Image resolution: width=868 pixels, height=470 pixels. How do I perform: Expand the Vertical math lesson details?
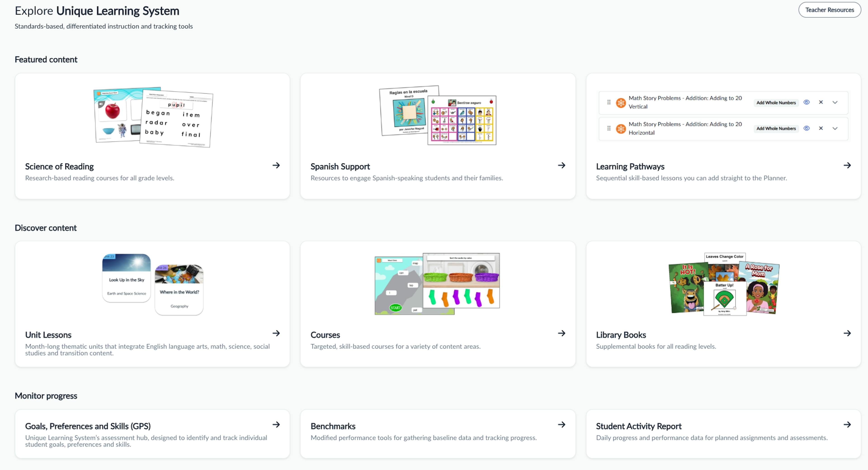click(835, 102)
